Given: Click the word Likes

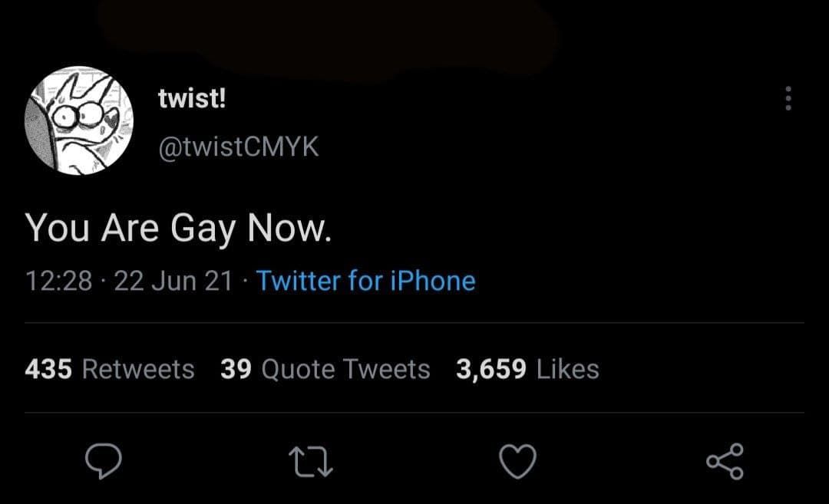Looking at the screenshot, I should [567, 370].
